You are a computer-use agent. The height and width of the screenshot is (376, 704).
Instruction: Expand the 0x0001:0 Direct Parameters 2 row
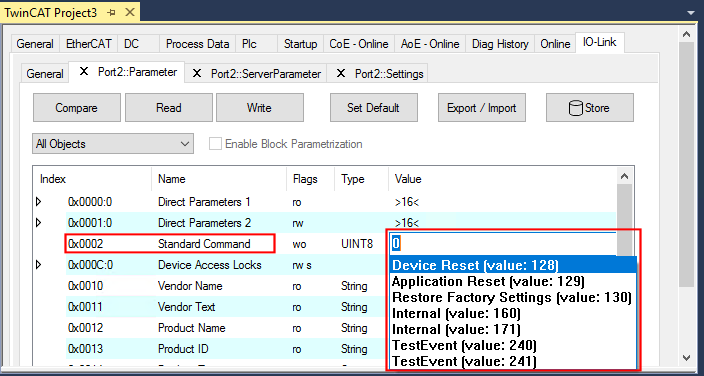tap(39, 223)
